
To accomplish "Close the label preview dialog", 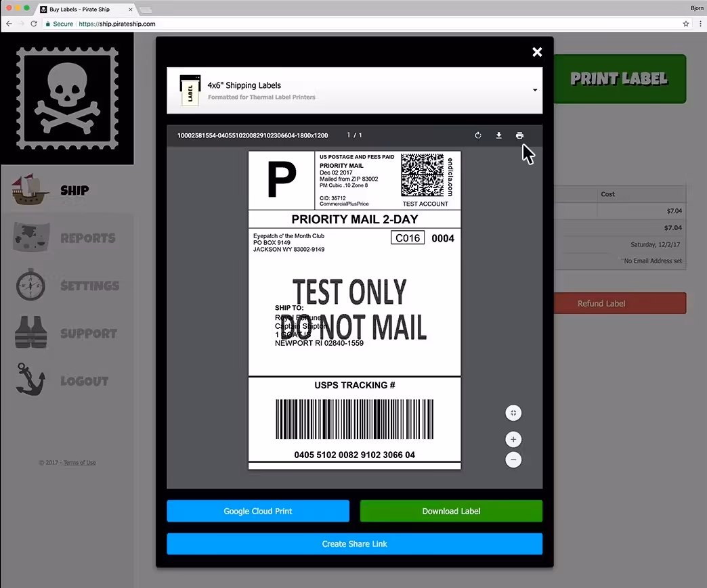I will tap(537, 52).
